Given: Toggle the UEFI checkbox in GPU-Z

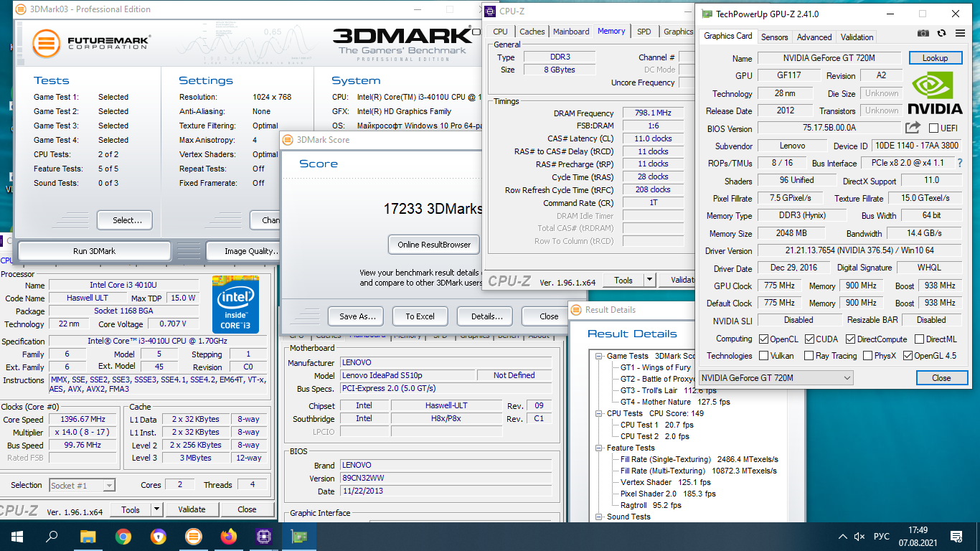Looking at the screenshot, I should tap(933, 128).
